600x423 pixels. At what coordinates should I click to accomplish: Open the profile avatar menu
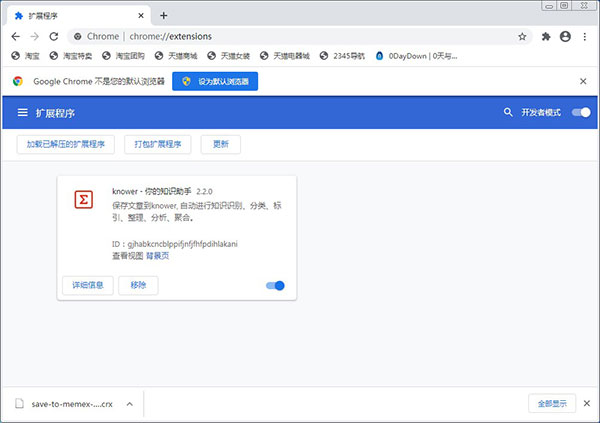coord(565,36)
